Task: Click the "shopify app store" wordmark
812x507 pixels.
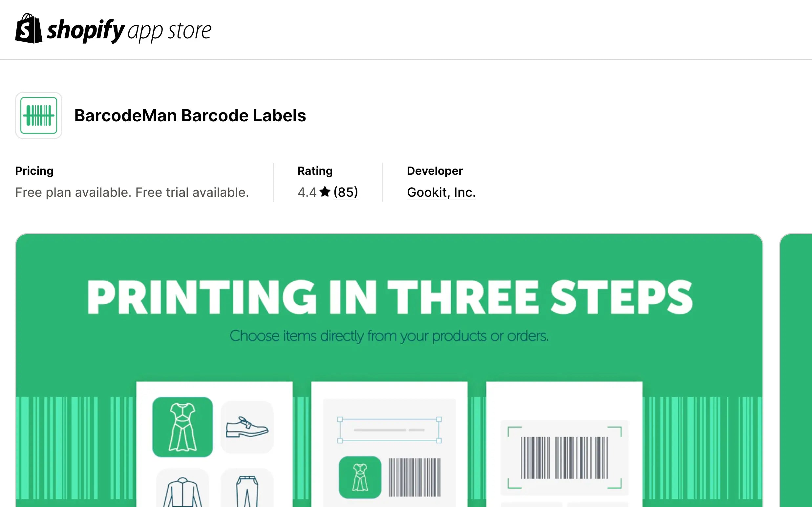Action: pos(129,30)
